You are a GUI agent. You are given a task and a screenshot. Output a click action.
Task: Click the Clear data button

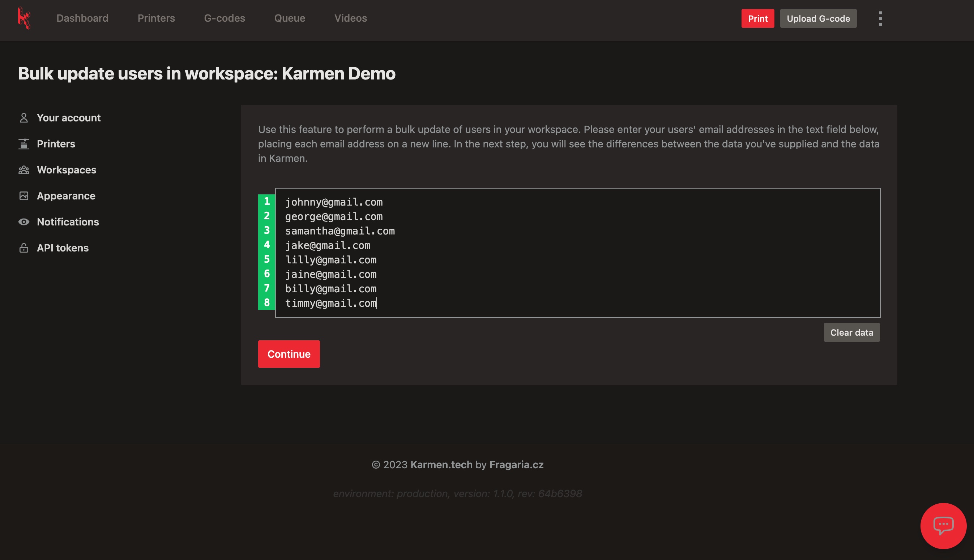click(x=851, y=332)
